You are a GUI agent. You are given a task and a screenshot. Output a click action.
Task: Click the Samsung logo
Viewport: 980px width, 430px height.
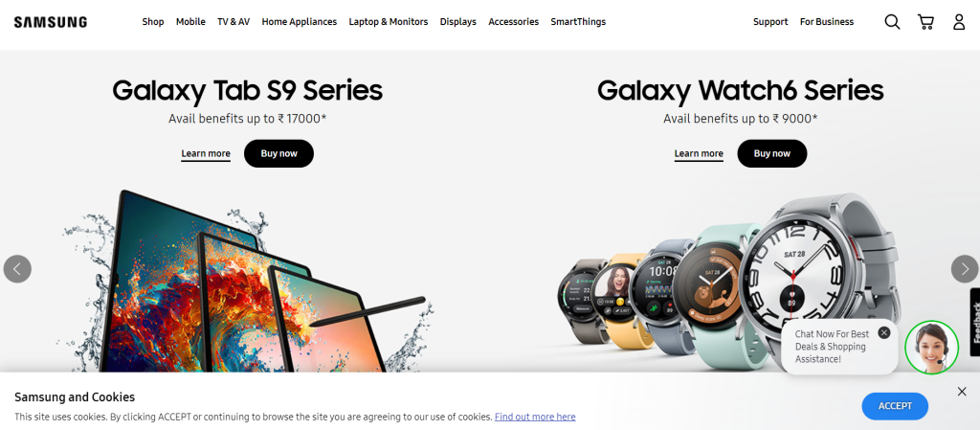click(51, 22)
